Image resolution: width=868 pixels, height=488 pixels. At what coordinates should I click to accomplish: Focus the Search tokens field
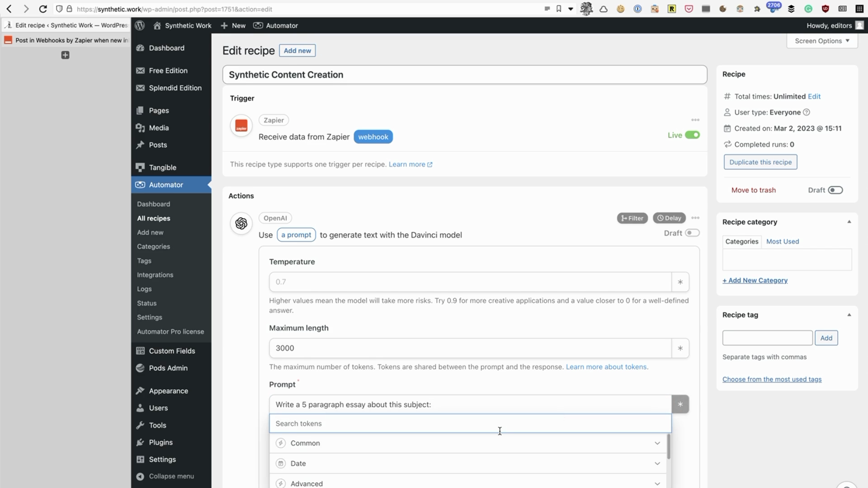470,424
